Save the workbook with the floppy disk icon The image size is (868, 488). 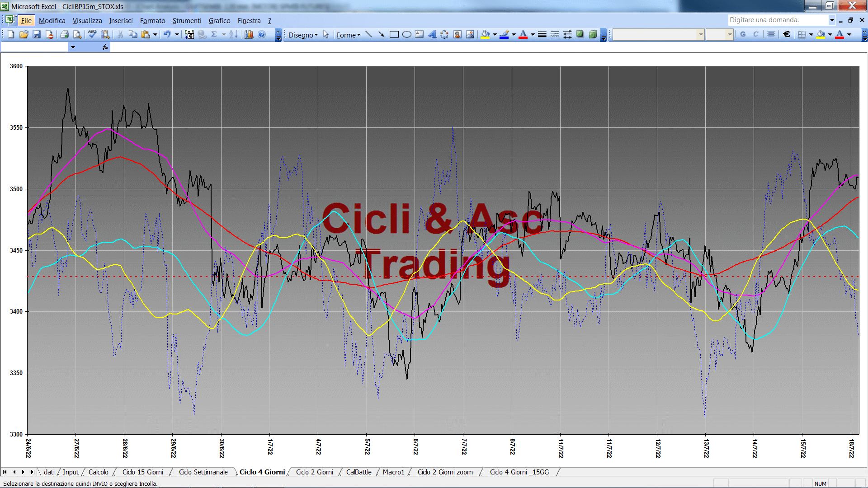(x=37, y=34)
